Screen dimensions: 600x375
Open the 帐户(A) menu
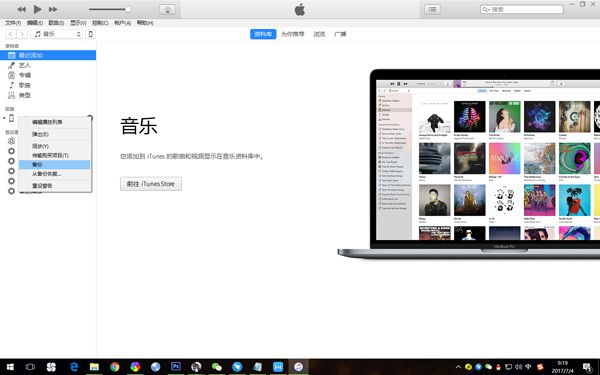(x=122, y=23)
